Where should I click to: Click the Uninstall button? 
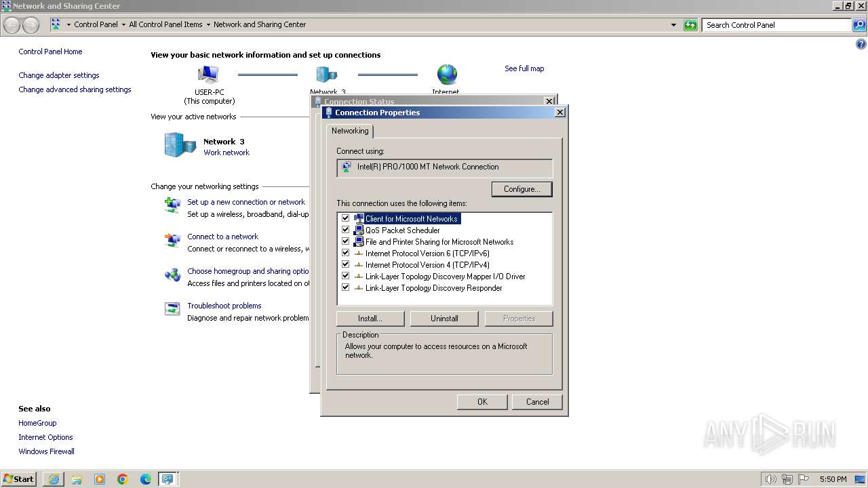(x=444, y=319)
